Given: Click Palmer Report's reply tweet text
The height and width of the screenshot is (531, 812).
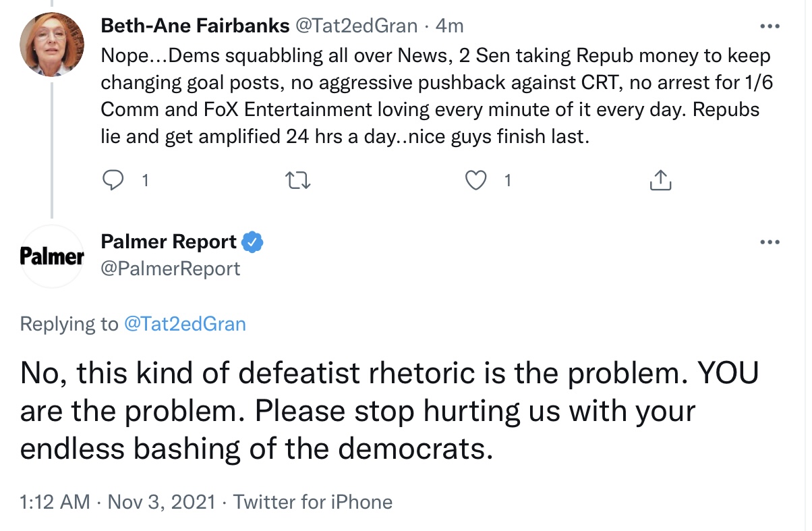Looking at the screenshot, I should pos(389,410).
